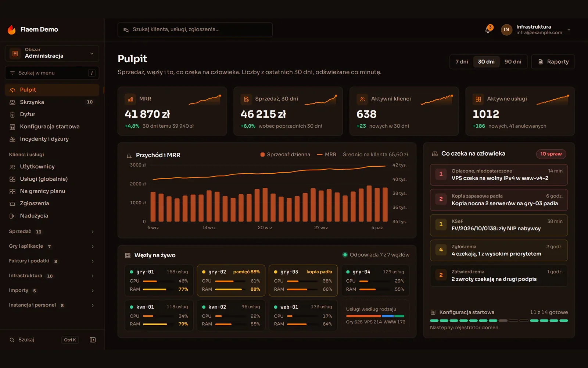The image size is (588, 368).
Task: Focus the Szukaj w menu field
Action: pyautogui.click(x=52, y=73)
